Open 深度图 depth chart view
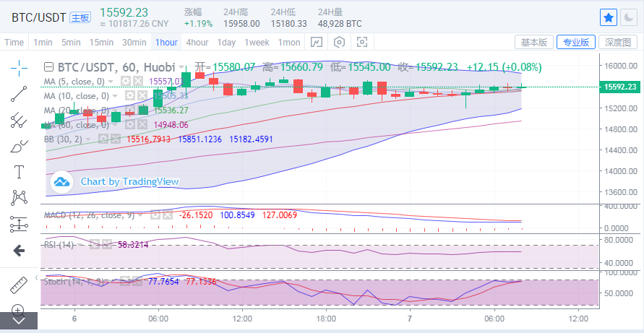The image size is (644, 333). [618, 42]
